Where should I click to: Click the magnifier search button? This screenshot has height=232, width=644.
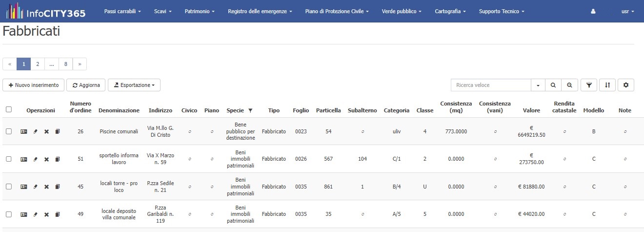[553, 85]
